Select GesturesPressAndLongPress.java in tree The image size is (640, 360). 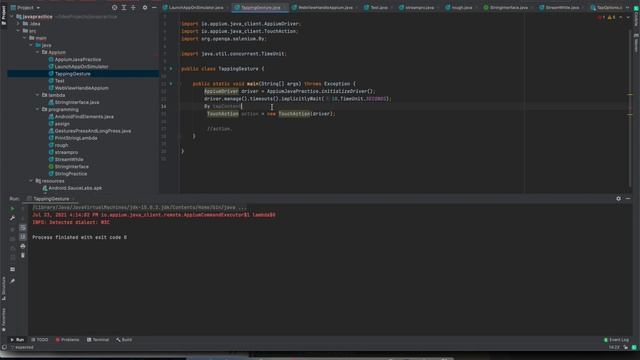coord(93,131)
